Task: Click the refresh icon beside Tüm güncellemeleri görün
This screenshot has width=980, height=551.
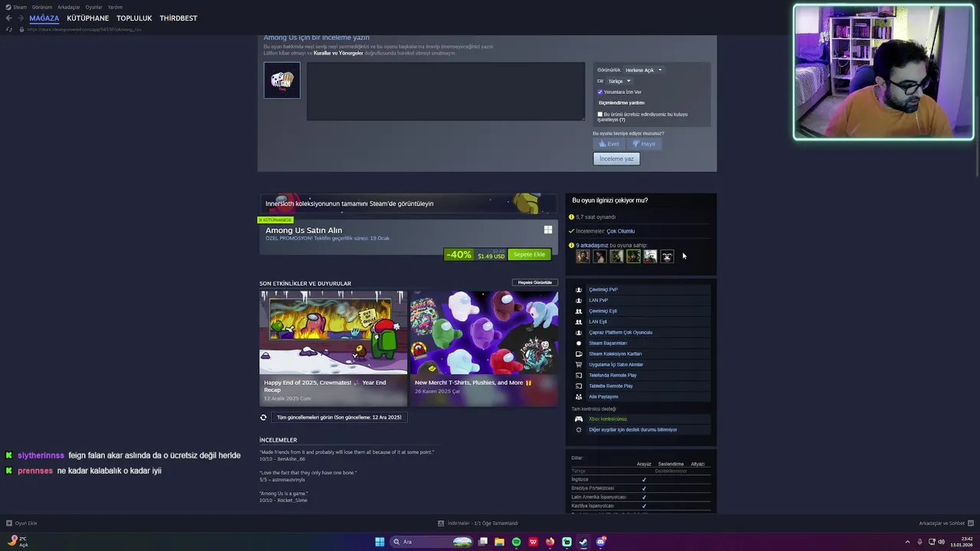Action: (263, 418)
